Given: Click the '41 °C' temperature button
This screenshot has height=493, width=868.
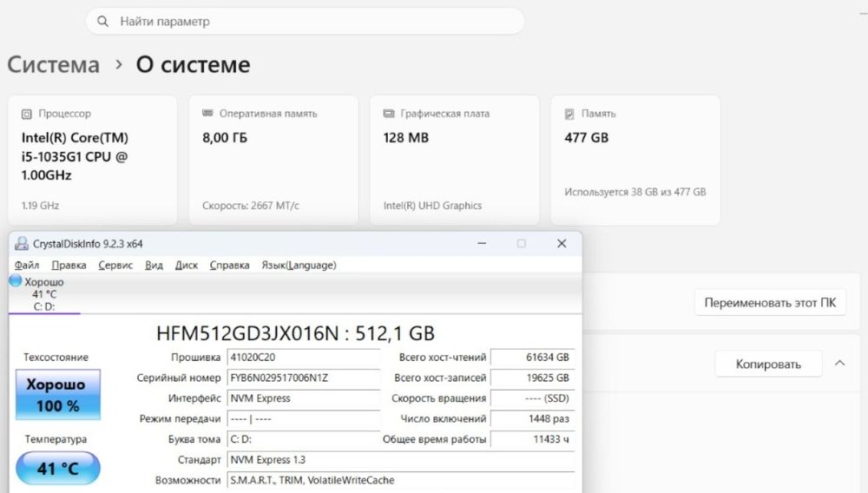Looking at the screenshot, I should pyautogui.click(x=58, y=468).
